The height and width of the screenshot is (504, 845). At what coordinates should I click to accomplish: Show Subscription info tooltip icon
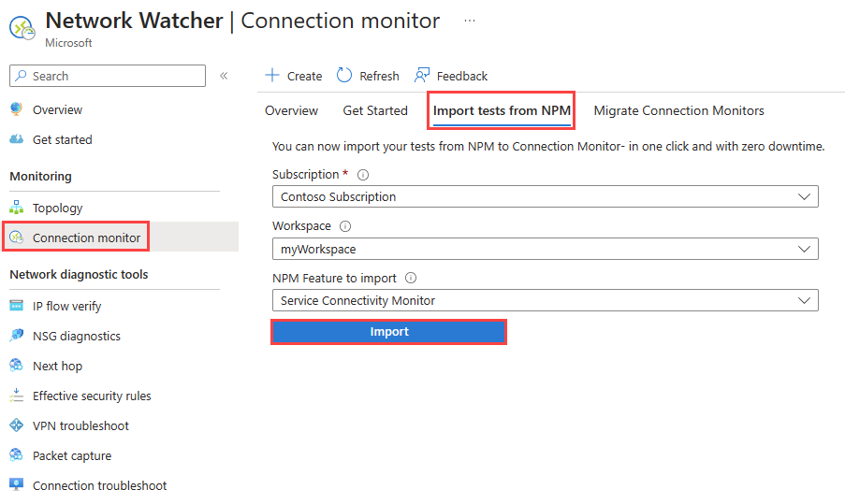363,175
